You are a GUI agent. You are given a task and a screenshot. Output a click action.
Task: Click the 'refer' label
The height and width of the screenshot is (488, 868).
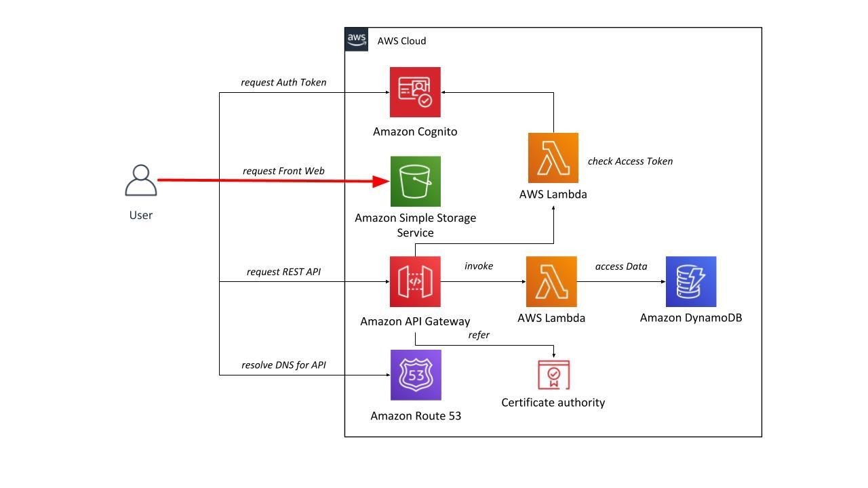pos(479,335)
